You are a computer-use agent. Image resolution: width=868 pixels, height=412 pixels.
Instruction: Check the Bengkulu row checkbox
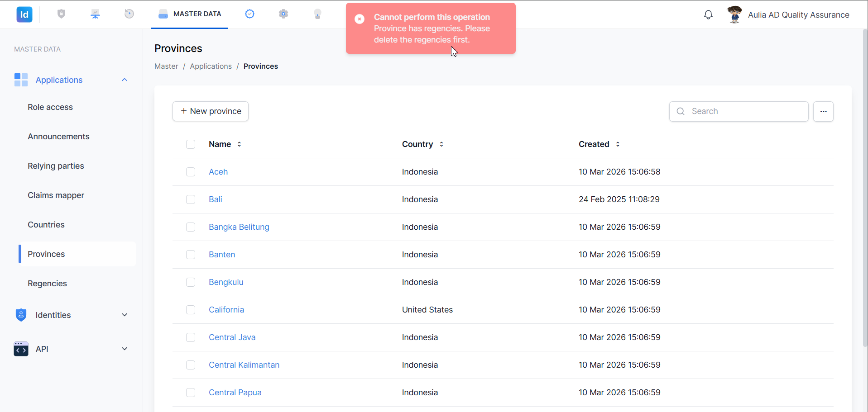click(x=191, y=282)
